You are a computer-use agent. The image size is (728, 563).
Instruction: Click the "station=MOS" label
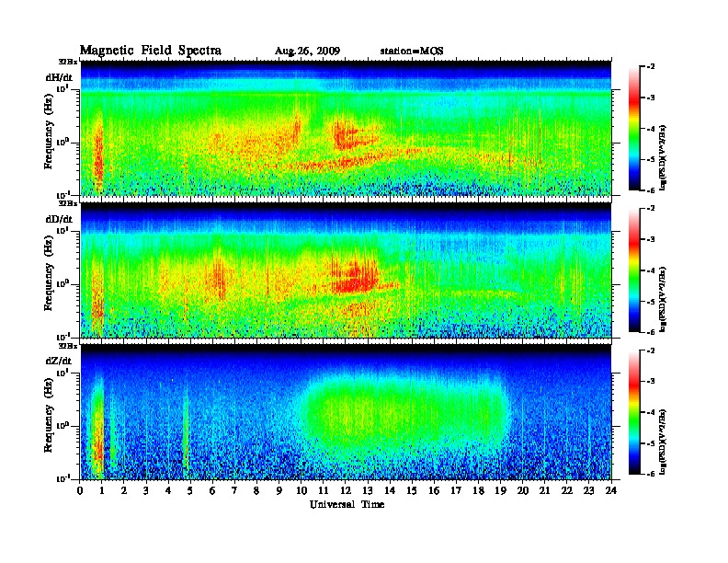tap(412, 52)
